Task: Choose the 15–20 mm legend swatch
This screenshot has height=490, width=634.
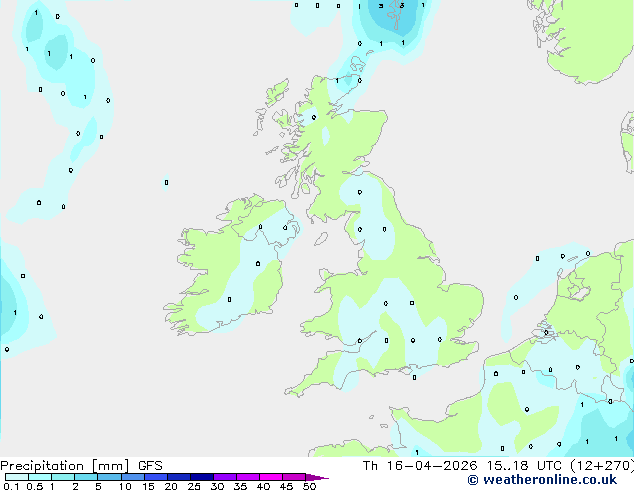Action: pyautogui.click(x=156, y=477)
